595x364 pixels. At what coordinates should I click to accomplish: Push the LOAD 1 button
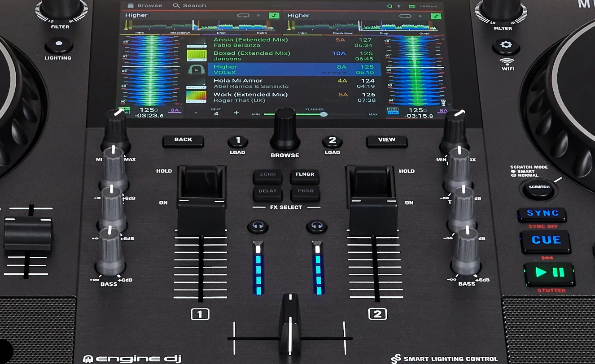pos(238,141)
